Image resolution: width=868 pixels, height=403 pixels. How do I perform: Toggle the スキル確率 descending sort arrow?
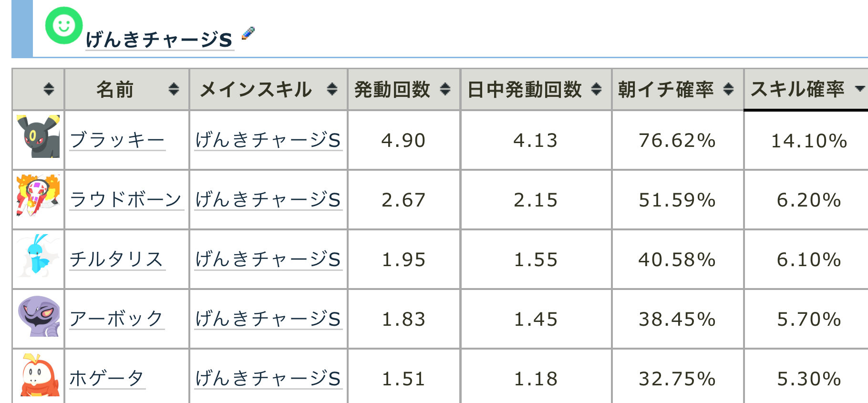coord(859,89)
